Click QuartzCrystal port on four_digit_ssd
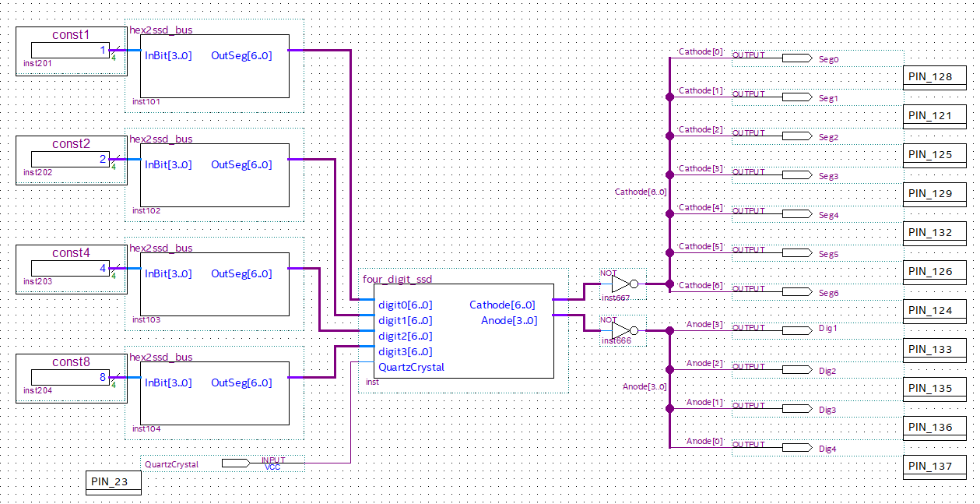 tap(411, 367)
